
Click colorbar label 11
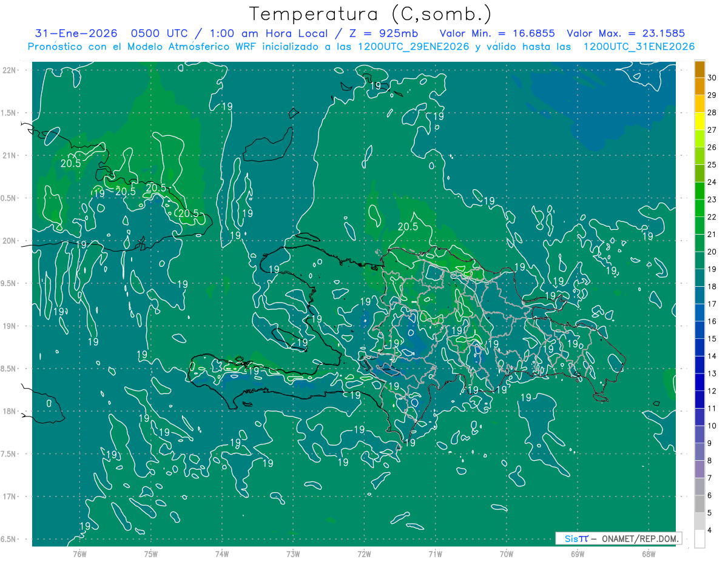(712, 409)
